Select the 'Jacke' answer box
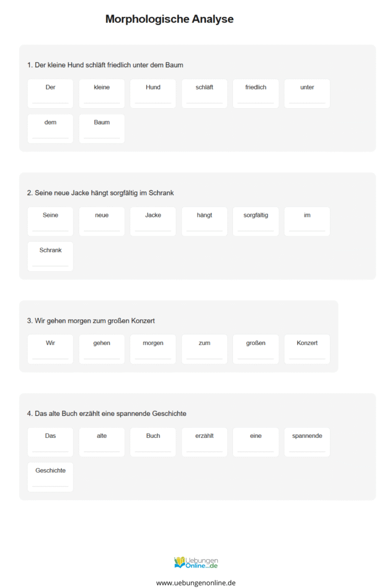 tap(153, 222)
